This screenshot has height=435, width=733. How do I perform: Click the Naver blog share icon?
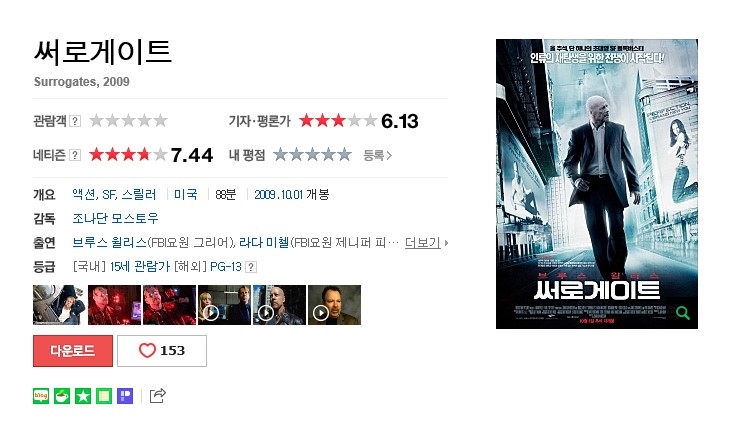click(41, 396)
